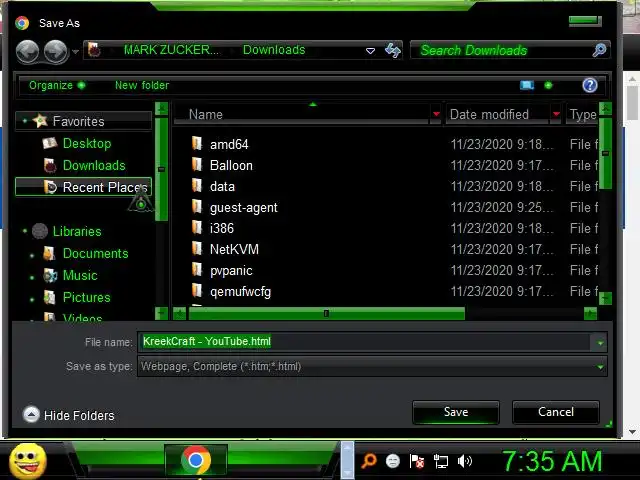
Task: Sort by Date modified column header
Action: click(497, 114)
